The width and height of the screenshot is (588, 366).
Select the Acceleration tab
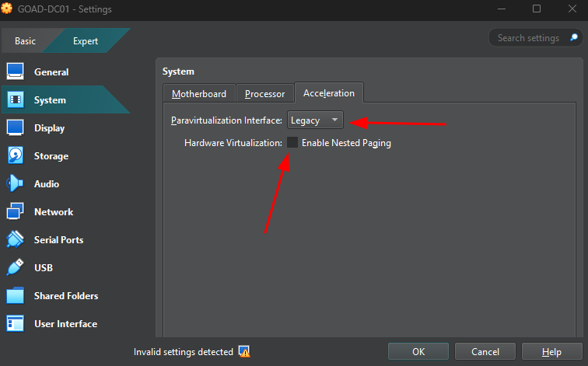329,92
